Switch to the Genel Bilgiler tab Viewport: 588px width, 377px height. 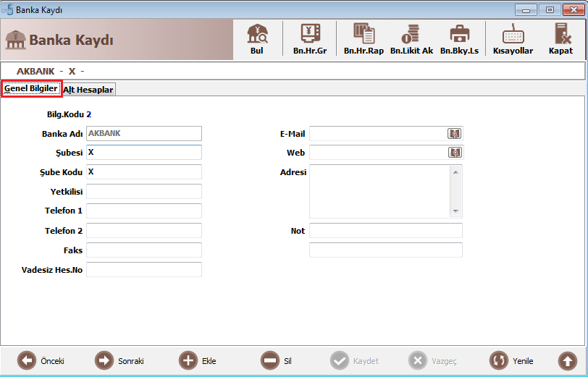point(31,89)
